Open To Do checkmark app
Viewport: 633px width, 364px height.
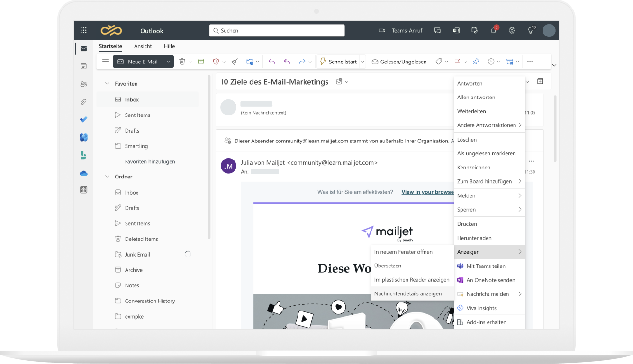point(83,119)
